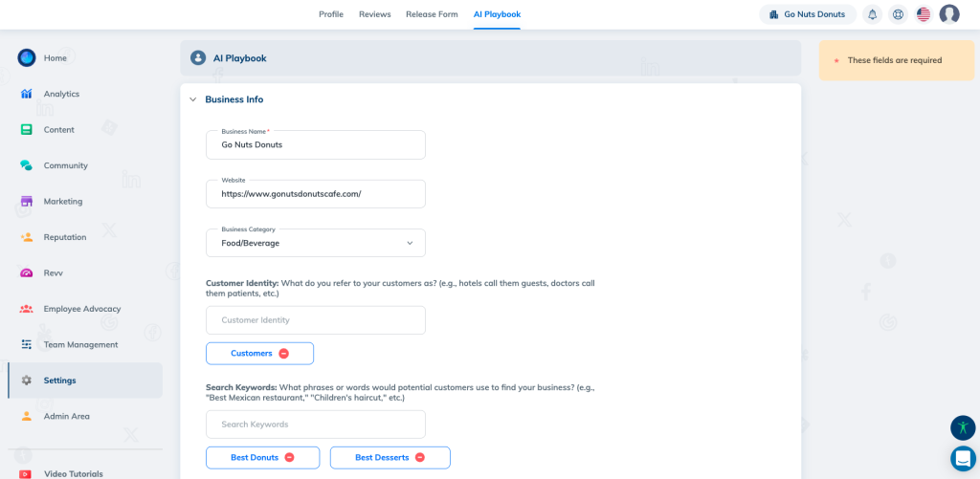Open the Business Category dropdown

pos(315,243)
